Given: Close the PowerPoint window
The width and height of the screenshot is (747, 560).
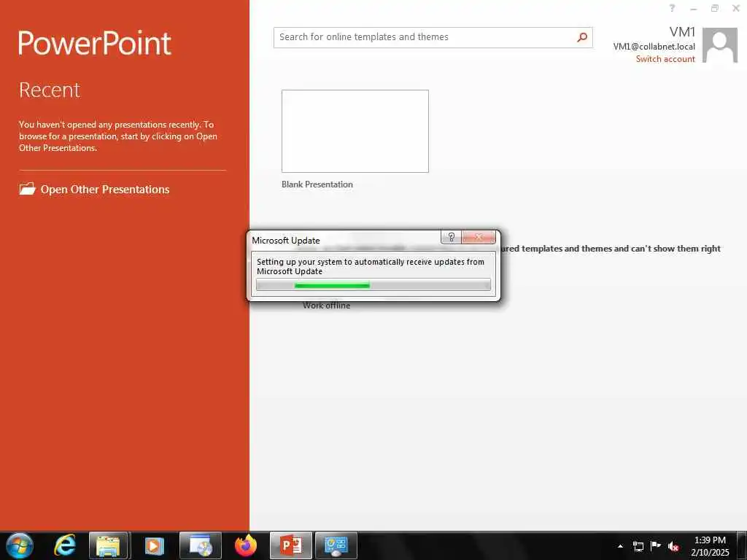Looking at the screenshot, I should (x=735, y=8).
